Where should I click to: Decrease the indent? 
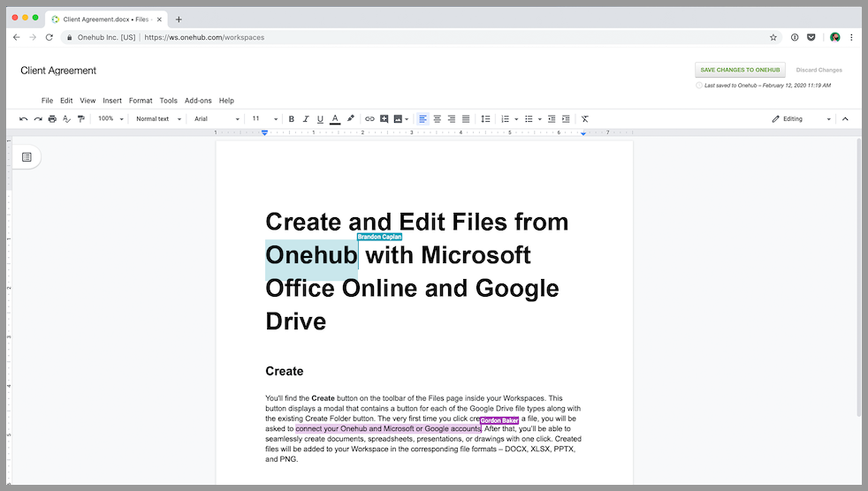pos(552,119)
